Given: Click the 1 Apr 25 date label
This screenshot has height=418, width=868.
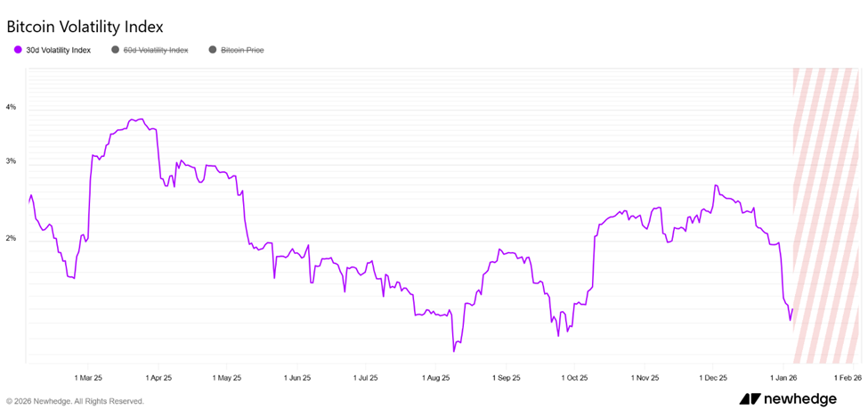Looking at the screenshot, I should (158, 378).
